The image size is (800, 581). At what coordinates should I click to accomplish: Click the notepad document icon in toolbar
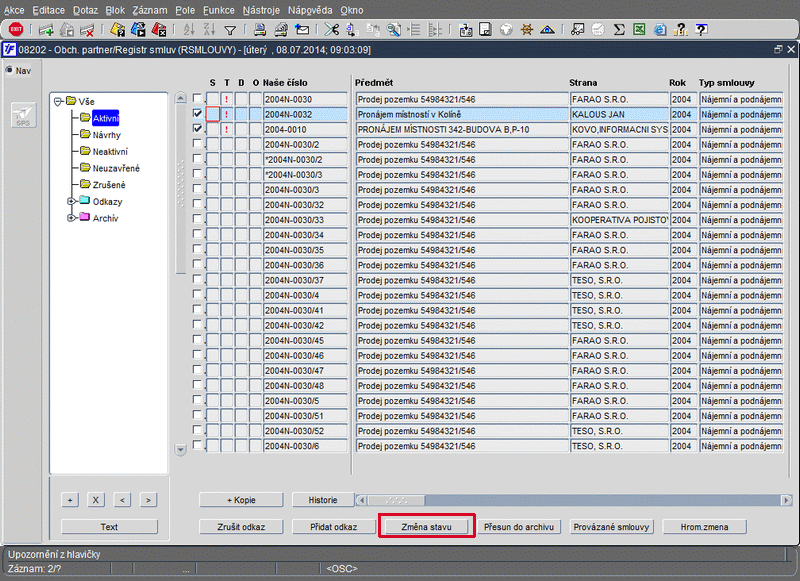pyautogui.click(x=485, y=30)
